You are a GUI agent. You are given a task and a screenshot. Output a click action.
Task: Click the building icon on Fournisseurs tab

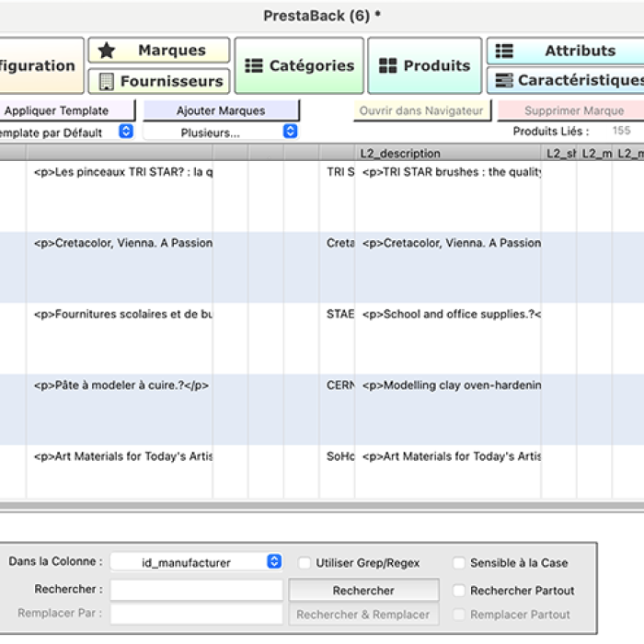tap(107, 82)
